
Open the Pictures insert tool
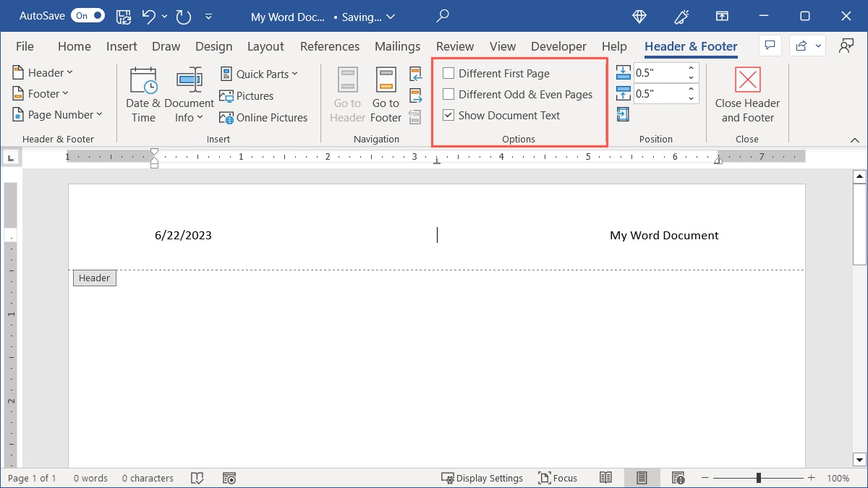(247, 95)
